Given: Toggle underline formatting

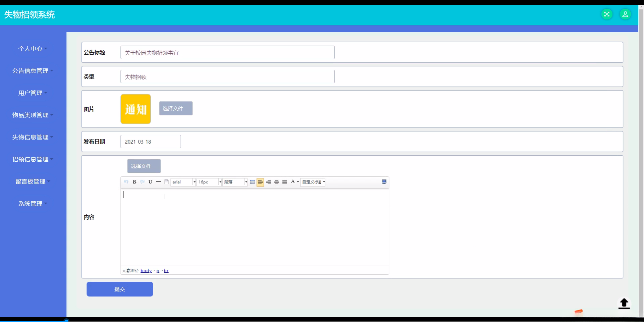Looking at the screenshot, I should (150, 182).
